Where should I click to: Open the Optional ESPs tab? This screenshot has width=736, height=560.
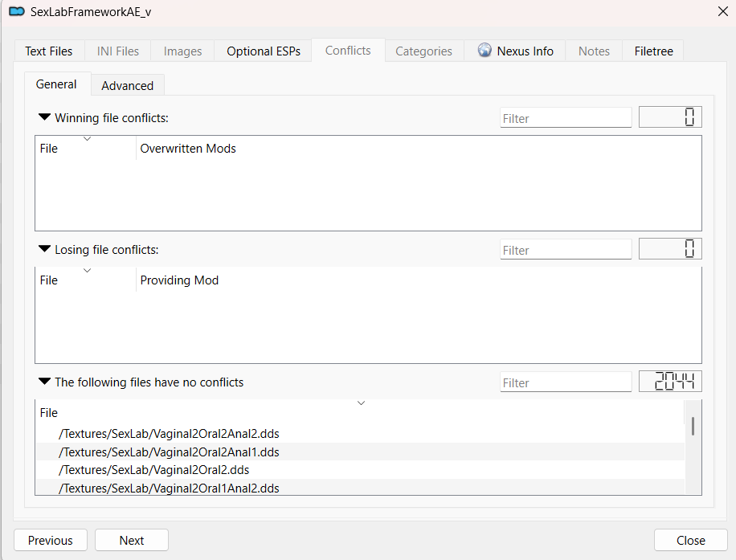point(264,51)
